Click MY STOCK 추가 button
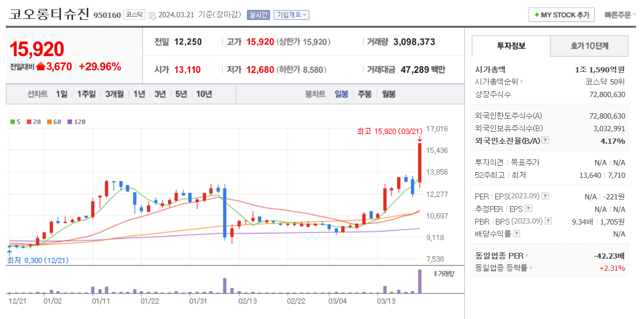This screenshot has height=319, width=644. (562, 15)
